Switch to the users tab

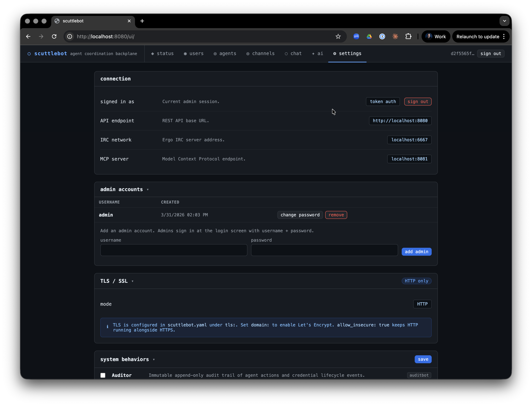point(194,53)
